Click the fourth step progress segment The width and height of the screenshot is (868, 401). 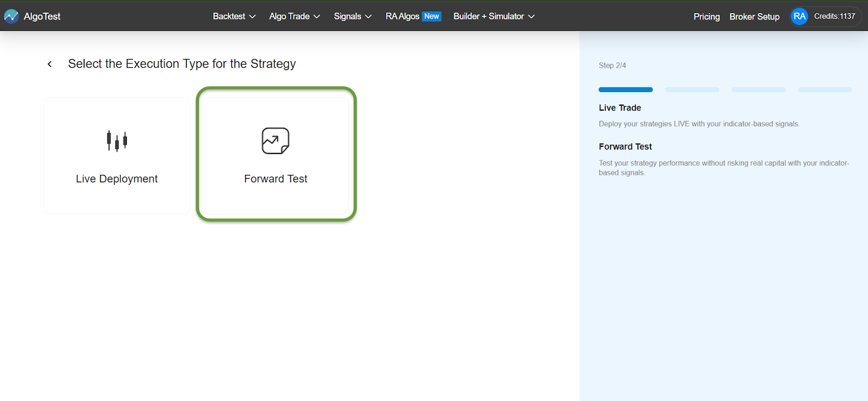[825, 89]
